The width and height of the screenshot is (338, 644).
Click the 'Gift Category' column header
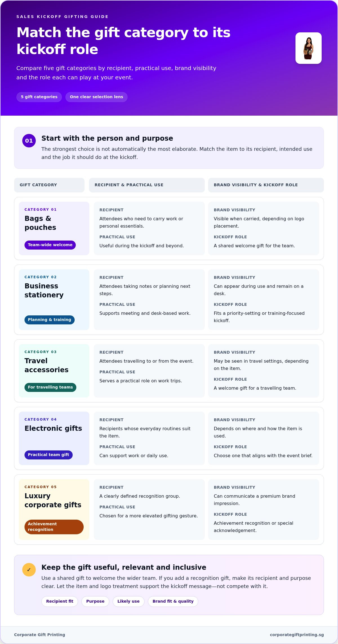[49, 185]
